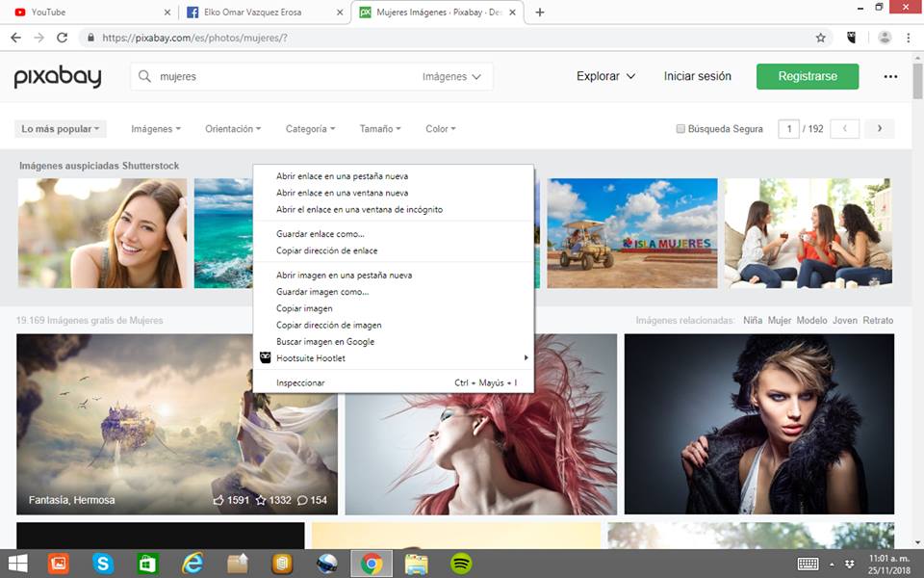The width and height of the screenshot is (924, 578).
Task: Choose Guardar imagen como from context menu
Action: pyautogui.click(x=322, y=292)
